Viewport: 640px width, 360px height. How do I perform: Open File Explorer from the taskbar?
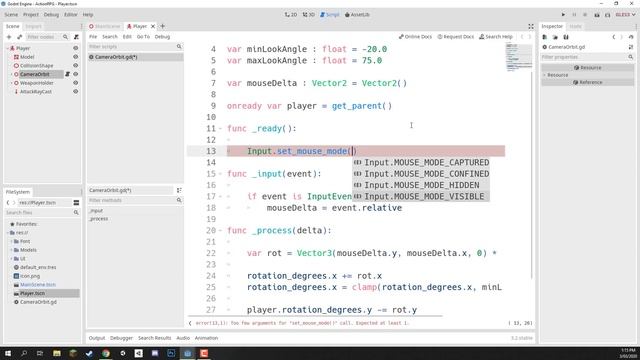(57, 353)
